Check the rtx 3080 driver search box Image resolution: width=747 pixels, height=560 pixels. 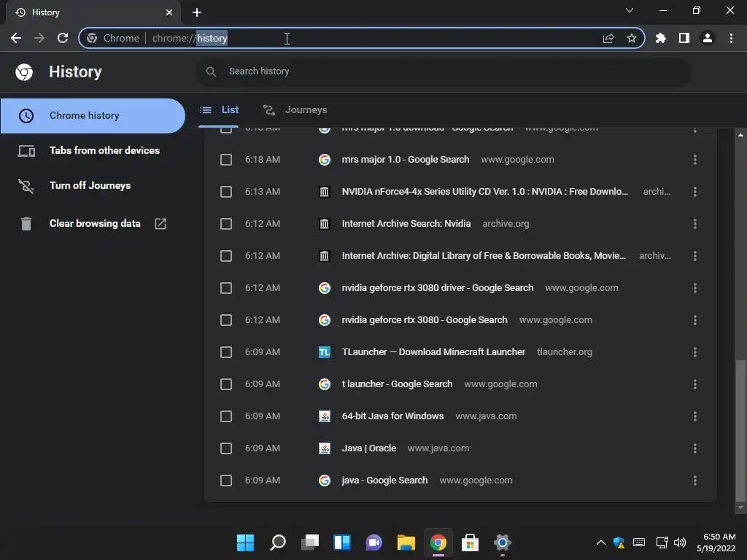(x=226, y=288)
